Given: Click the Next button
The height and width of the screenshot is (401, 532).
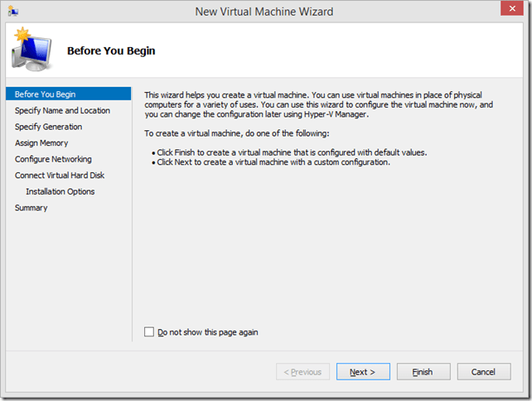Looking at the screenshot, I should (x=362, y=372).
